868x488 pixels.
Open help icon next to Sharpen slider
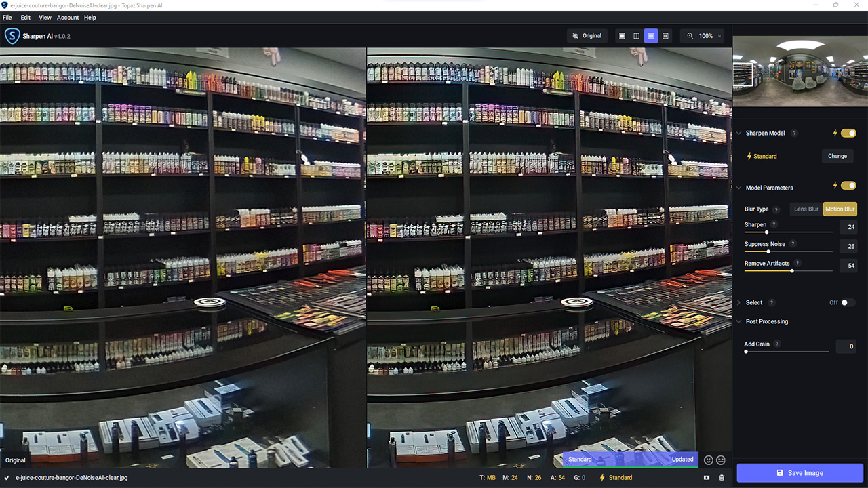774,224
